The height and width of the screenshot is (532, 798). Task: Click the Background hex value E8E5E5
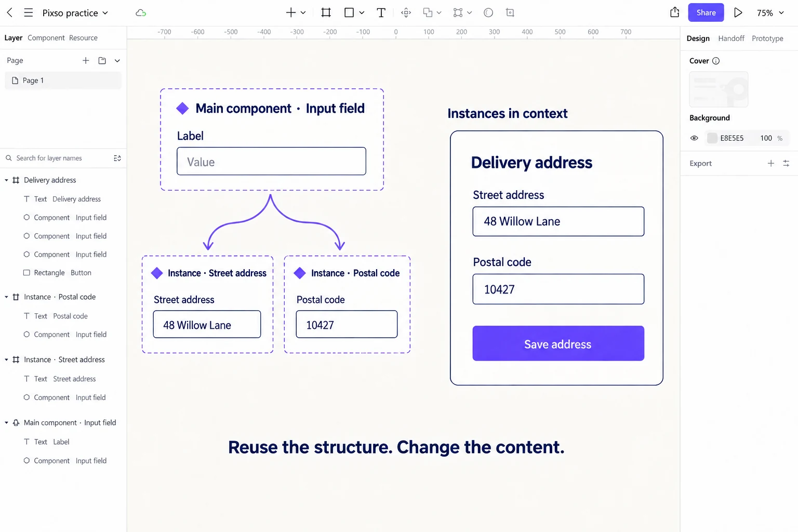pyautogui.click(x=732, y=138)
